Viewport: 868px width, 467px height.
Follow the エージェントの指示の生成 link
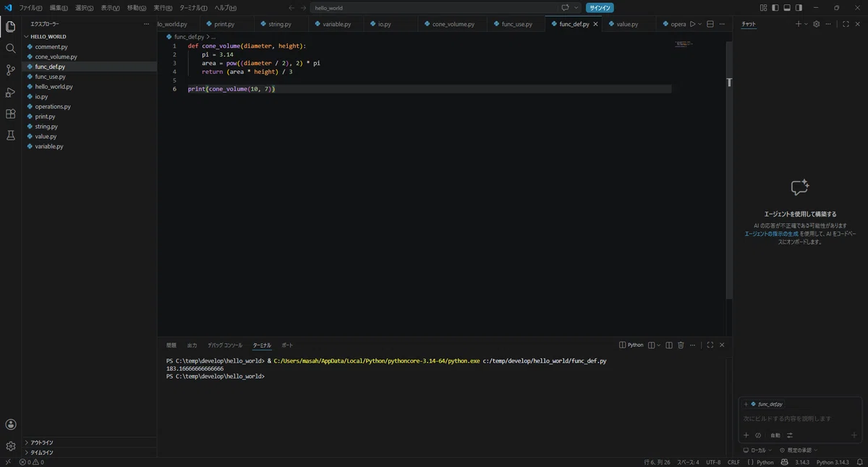pos(772,234)
